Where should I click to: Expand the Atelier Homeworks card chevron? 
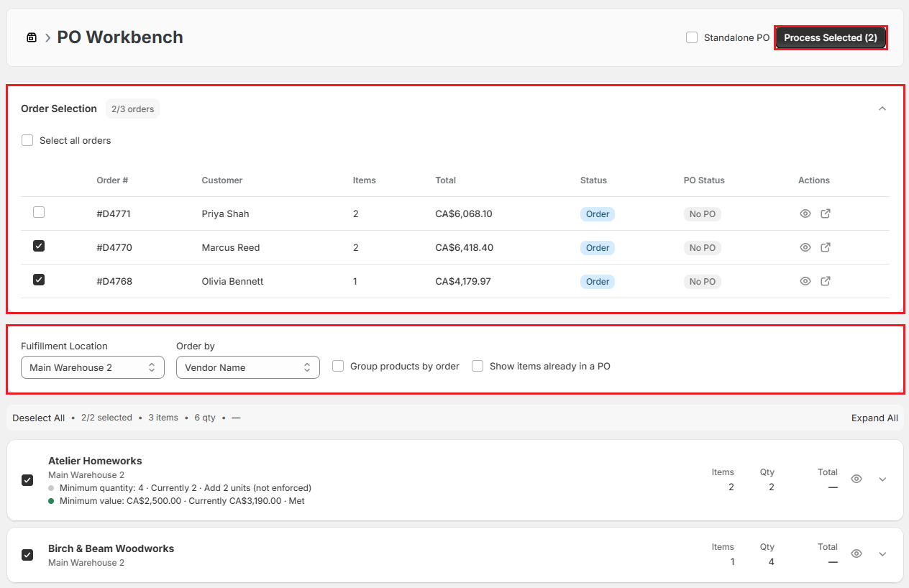coord(882,479)
